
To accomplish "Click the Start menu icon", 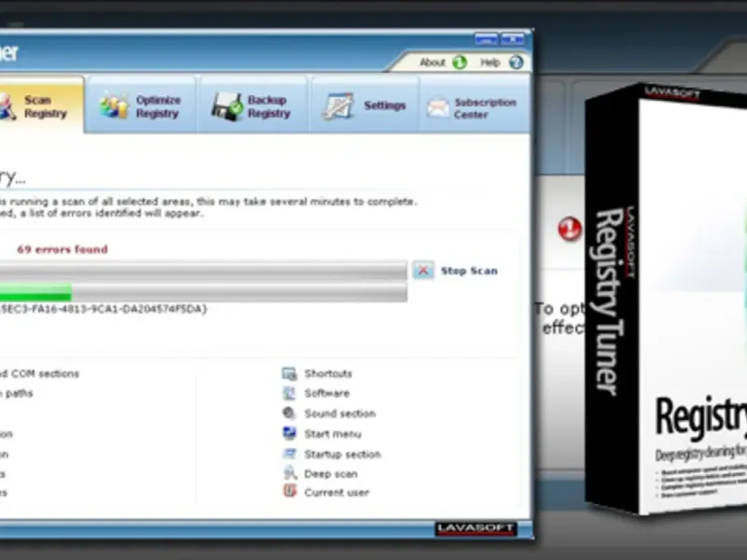I will [289, 433].
